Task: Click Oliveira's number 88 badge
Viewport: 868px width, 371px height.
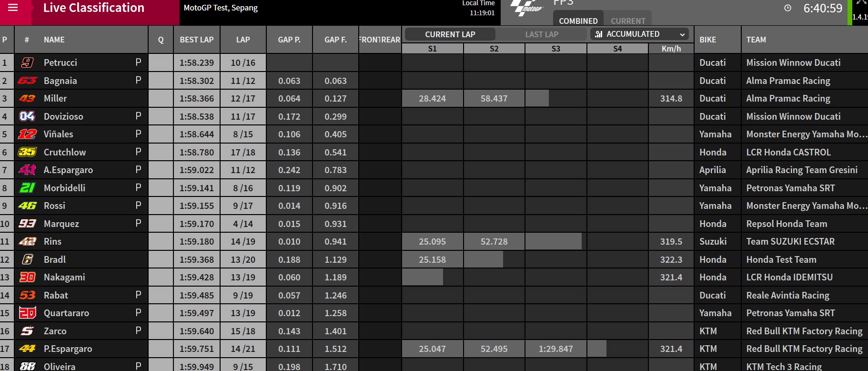Action: [27, 366]
